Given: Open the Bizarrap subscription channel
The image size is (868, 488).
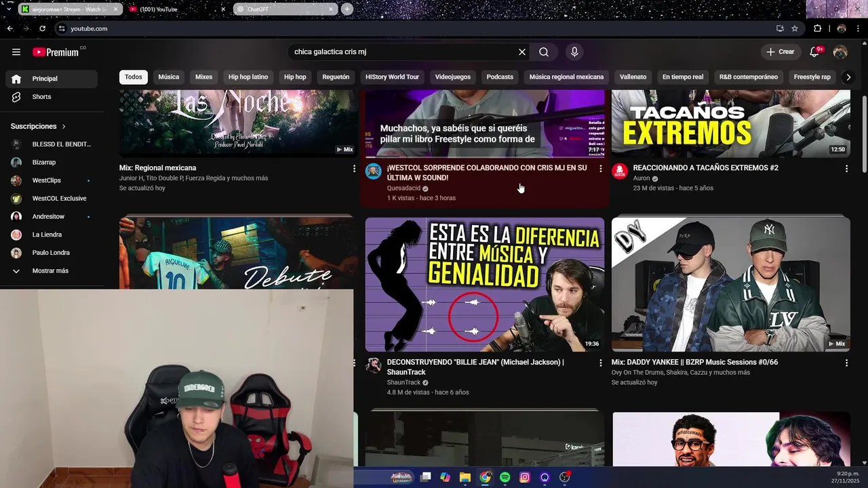Looking at the screenshot, I should [52, 163].
